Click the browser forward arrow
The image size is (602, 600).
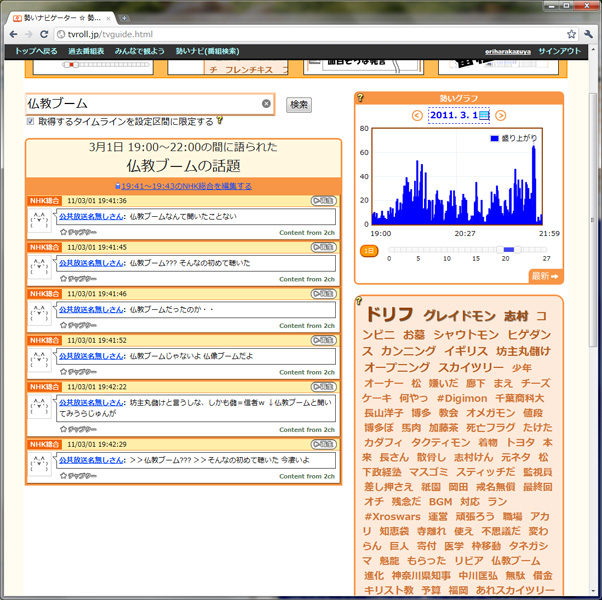(29, 35)
